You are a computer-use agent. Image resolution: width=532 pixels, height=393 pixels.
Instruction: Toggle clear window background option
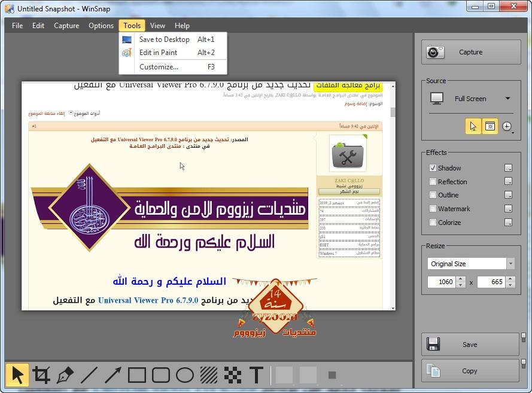pyautogui.click(x=490, y=126)
